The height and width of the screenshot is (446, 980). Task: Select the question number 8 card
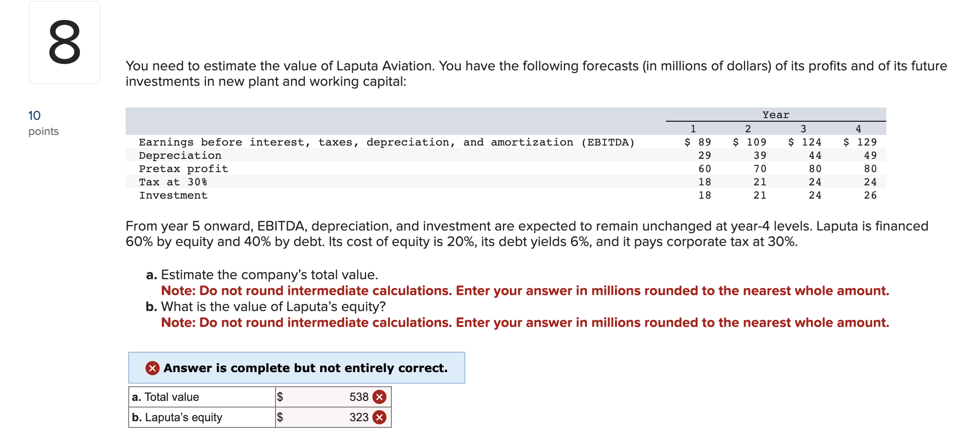pos(63,42)
